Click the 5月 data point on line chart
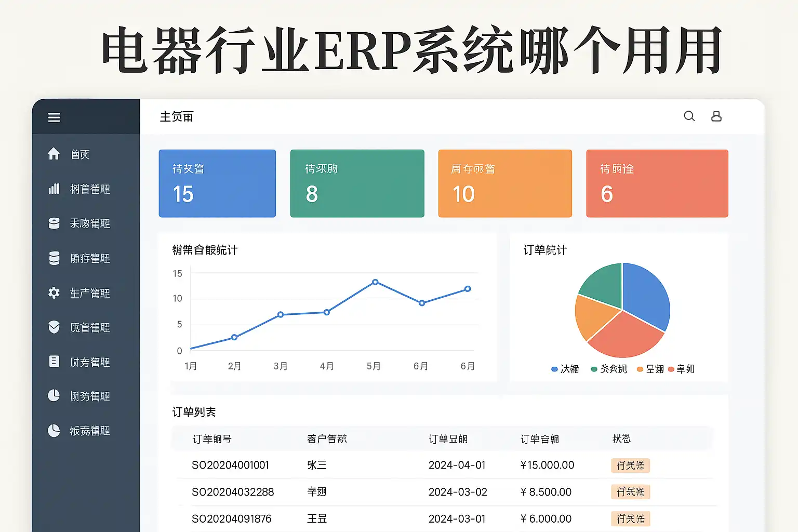 (x=375, y=282)
